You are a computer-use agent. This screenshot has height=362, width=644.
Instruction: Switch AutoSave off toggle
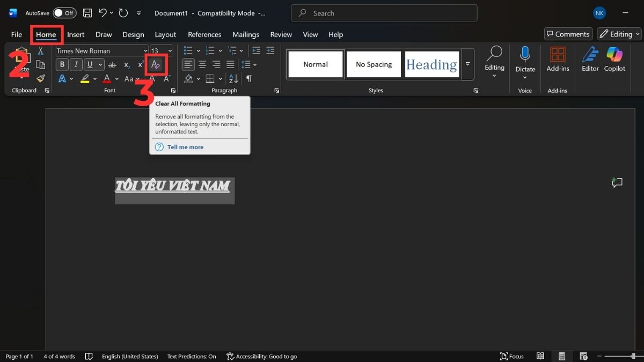pos(64,13)
